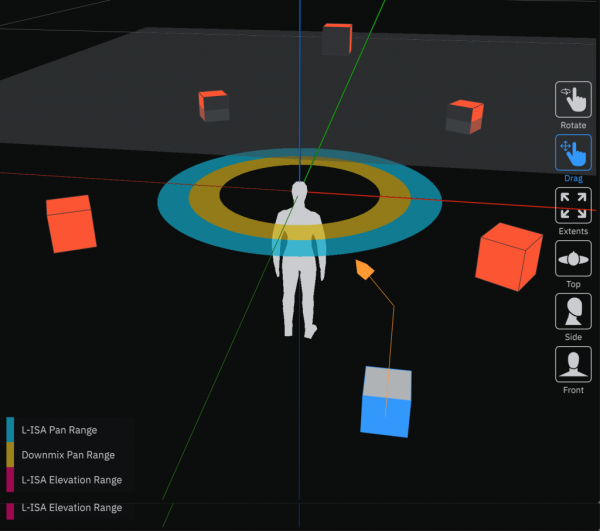600x531 pixels.
Task: Click the L-ISA Pan Range legend label
Action: tap(59, 430)
